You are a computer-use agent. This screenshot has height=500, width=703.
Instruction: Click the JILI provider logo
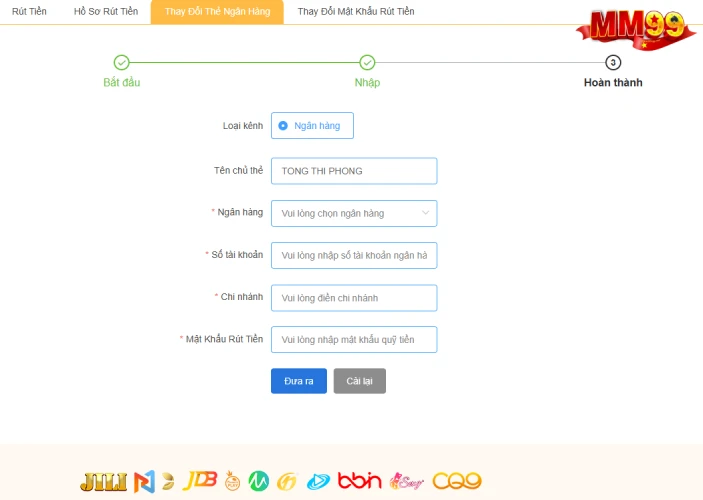point(104,482)
